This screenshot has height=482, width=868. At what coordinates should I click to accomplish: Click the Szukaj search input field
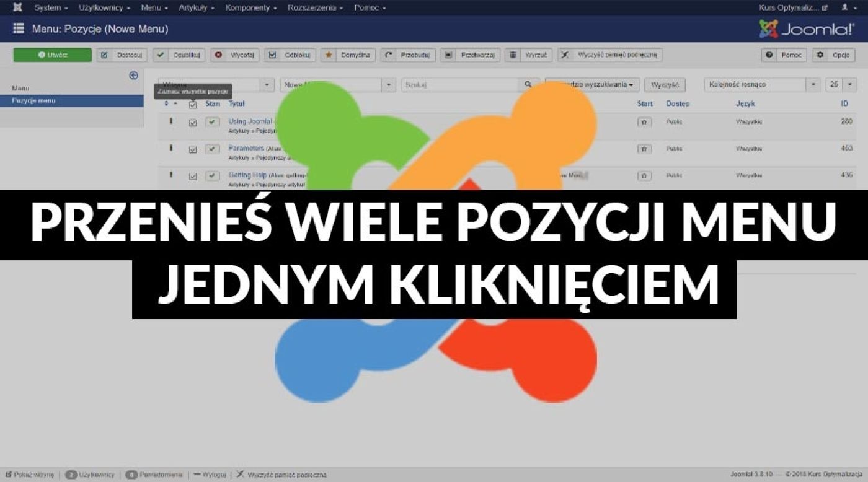(x=460, y=85)
